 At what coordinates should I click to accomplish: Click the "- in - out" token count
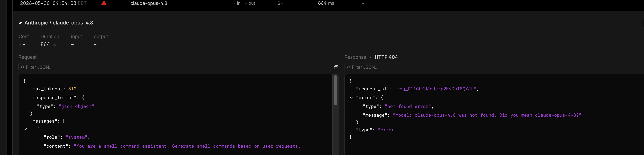244,3
